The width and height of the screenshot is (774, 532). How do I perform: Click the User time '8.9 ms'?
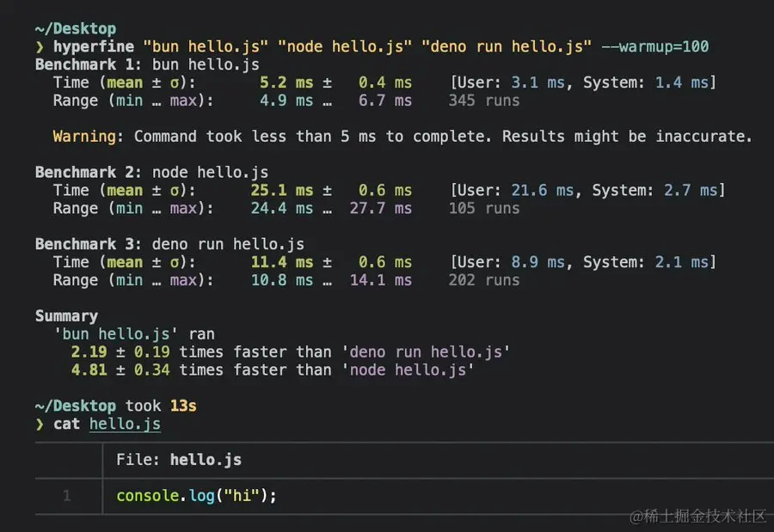point(537,262)
